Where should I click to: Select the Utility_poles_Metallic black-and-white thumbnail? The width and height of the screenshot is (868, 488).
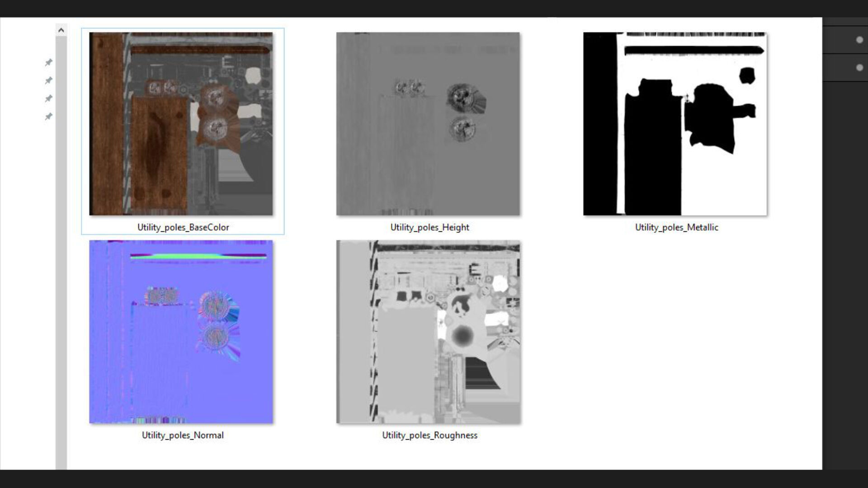tap(675, 124)
